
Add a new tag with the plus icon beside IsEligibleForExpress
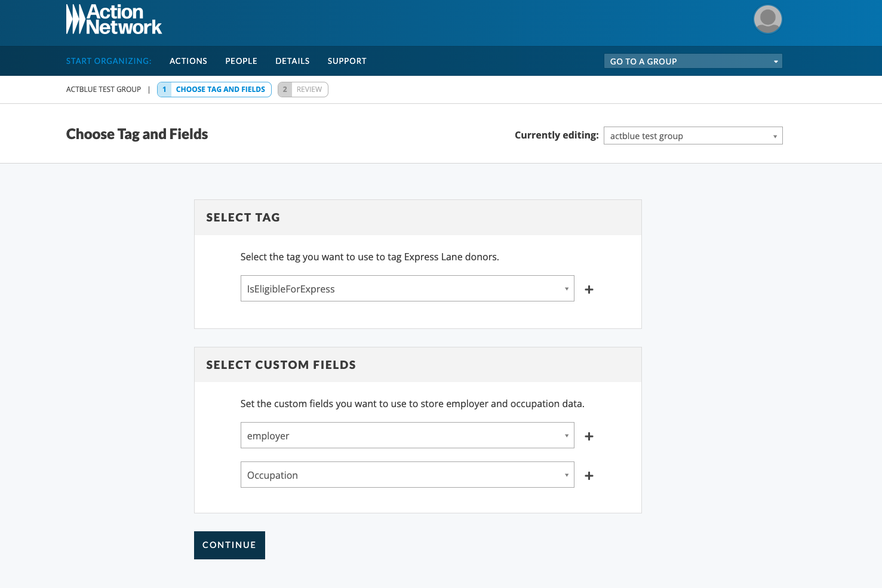point(589,290)
